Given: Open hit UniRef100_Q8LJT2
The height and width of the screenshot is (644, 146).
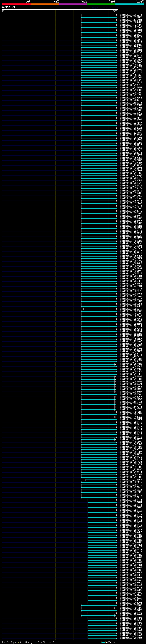Looking at the screenshot, I should (131, 15).
